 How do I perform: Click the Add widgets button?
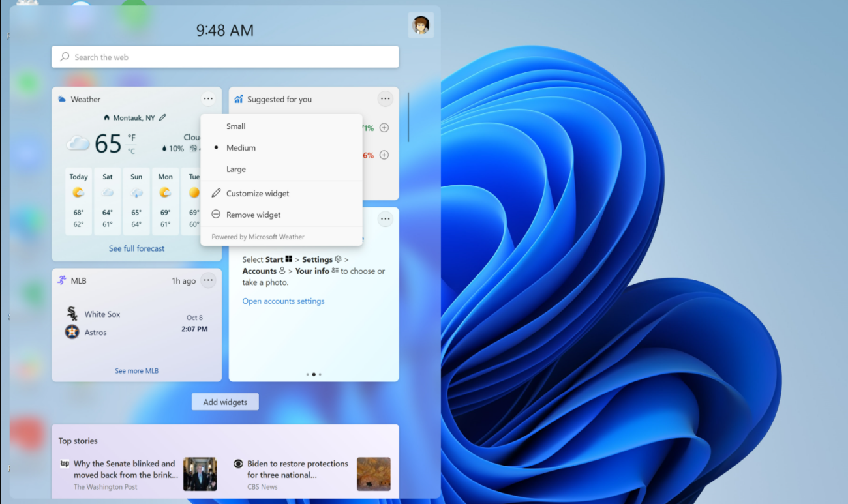[225, 402]
